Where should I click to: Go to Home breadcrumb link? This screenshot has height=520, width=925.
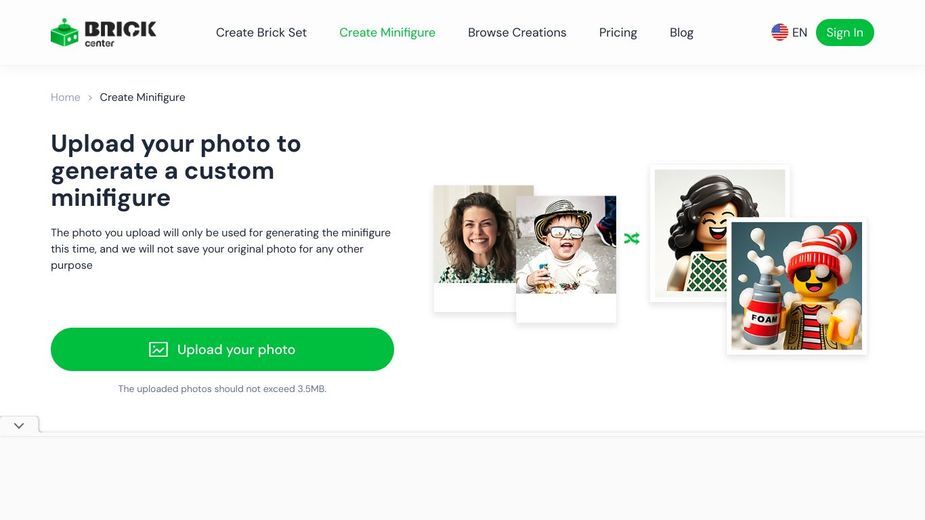pos(65,97)
